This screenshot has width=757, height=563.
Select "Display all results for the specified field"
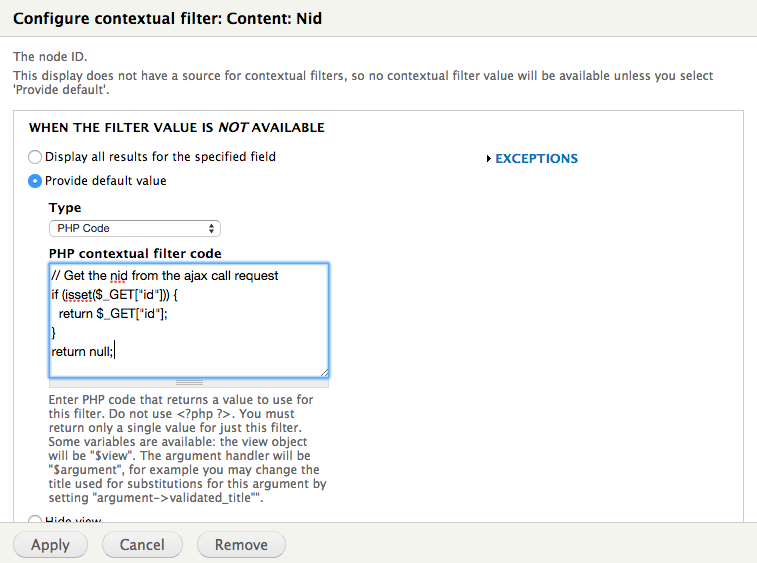(x=36, y=157)
